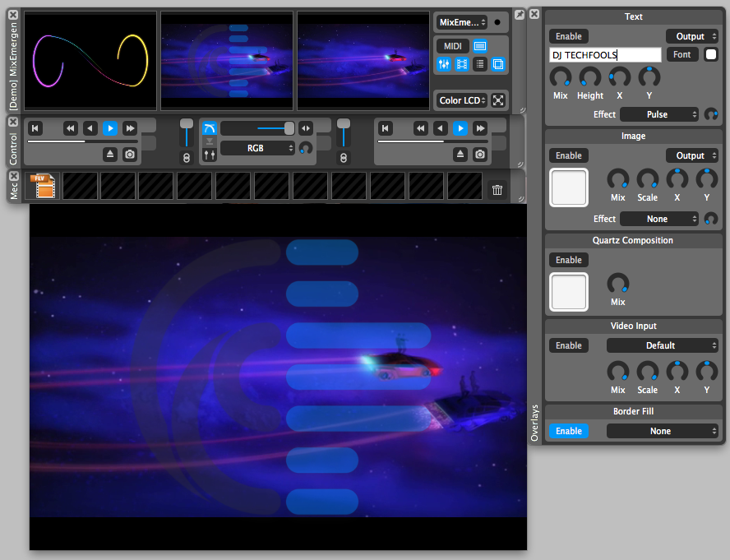Image resolution: width=730 pixels, height=560 pixels.
Task: Open the Font chooser for text overlay
Action: [x=681, y=54]
